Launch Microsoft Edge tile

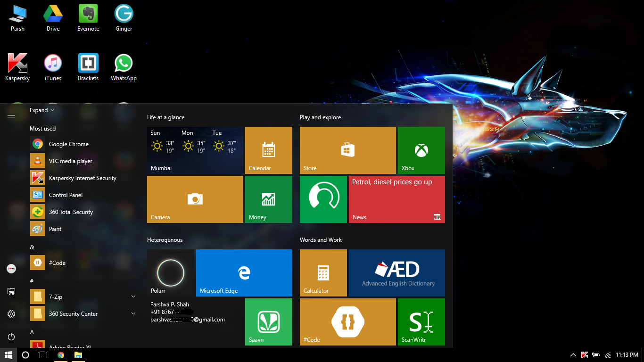click(244, 272)
